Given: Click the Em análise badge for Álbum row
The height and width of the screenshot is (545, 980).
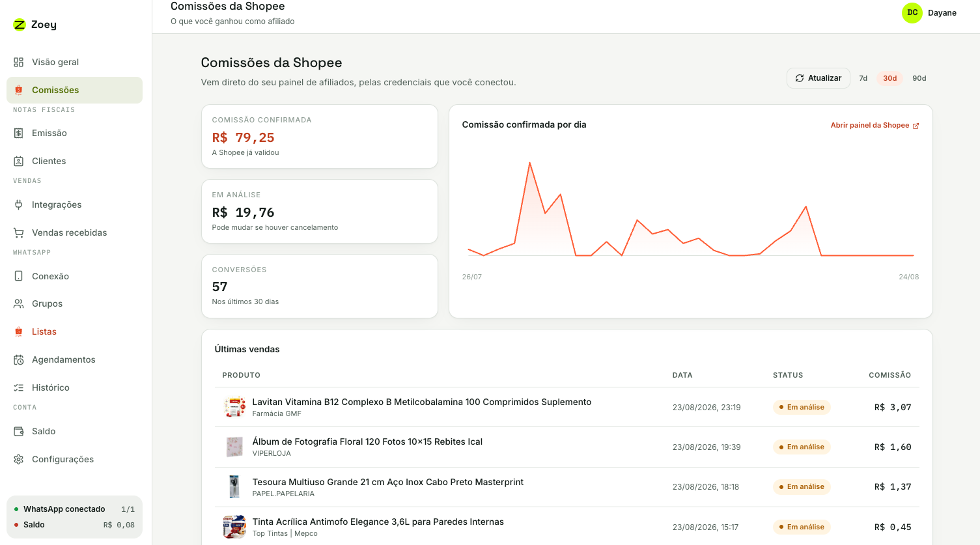Looking at the screenshot, I should [802, 447].
